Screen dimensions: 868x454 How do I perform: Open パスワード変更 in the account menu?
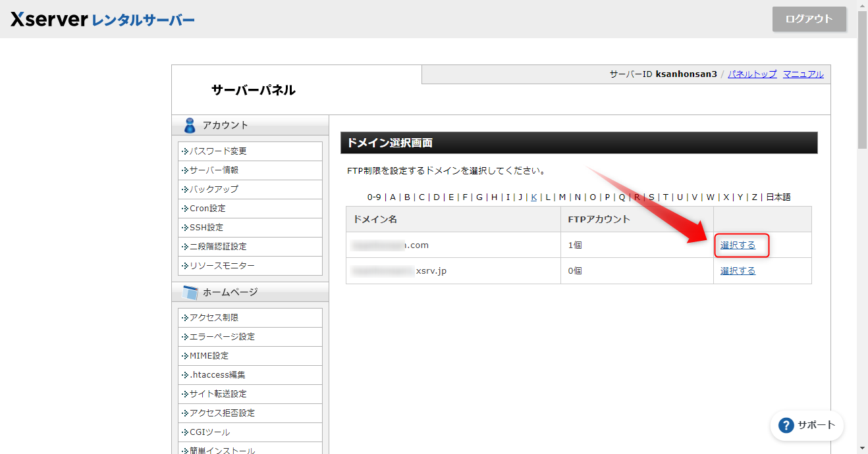click(218, 151)
